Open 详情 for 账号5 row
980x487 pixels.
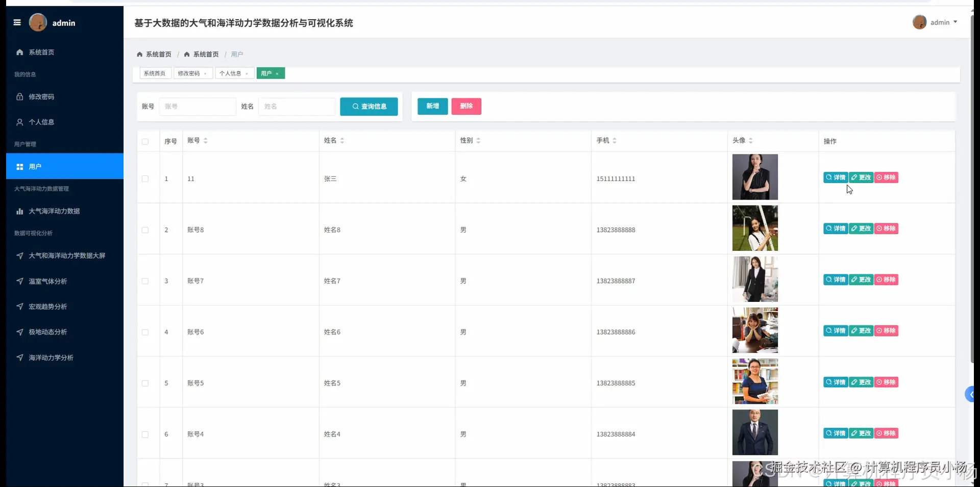836,382
